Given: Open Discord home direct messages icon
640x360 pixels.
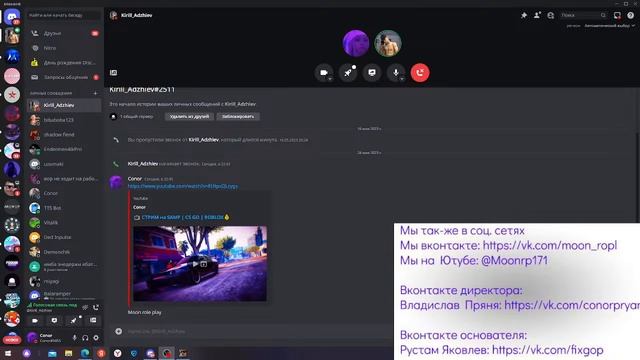Looking at the screenshot, I should tap(12, 17).
